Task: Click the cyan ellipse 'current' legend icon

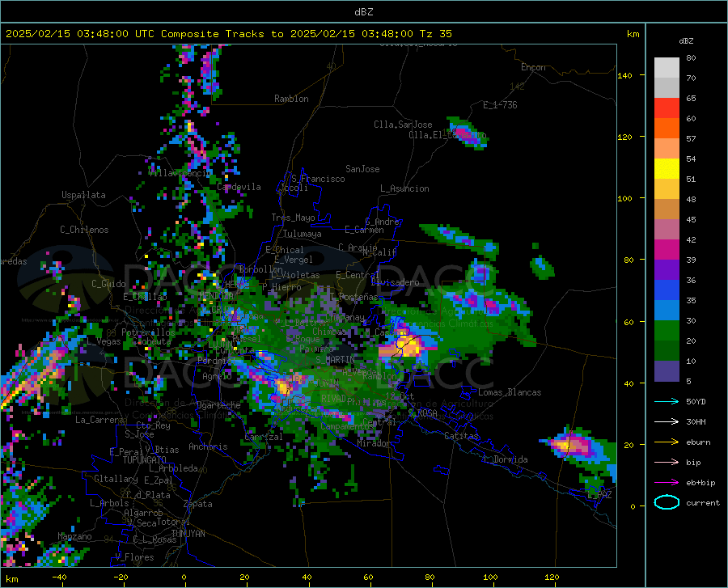Action: point(667,502)
